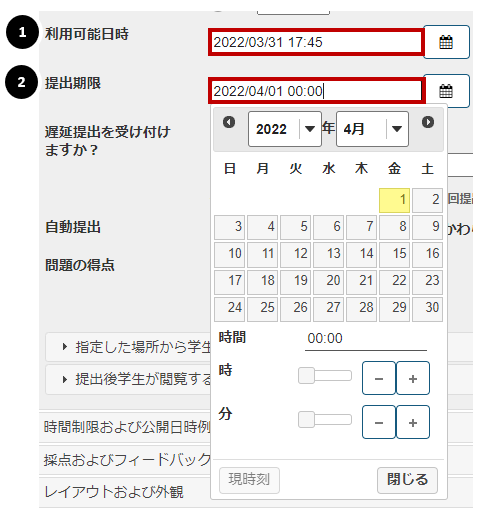Click the 時 hour slider handle

[306, 376]
